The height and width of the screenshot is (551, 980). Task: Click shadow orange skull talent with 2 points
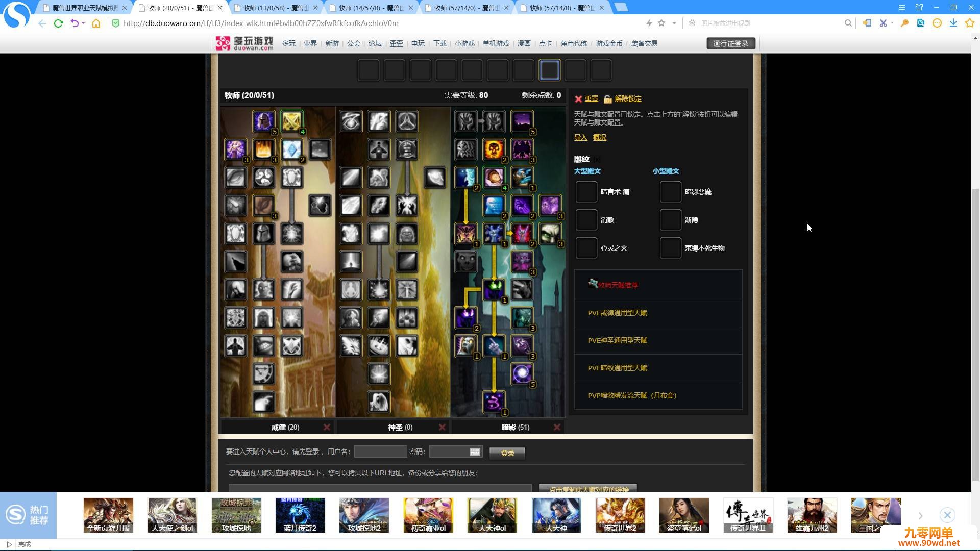[494, 149]
